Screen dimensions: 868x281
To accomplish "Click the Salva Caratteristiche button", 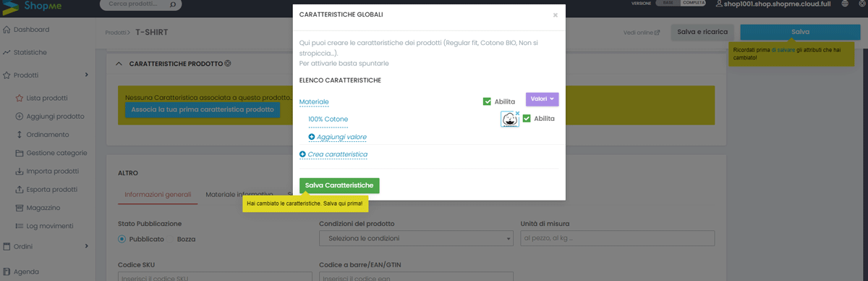I will 339,185.
